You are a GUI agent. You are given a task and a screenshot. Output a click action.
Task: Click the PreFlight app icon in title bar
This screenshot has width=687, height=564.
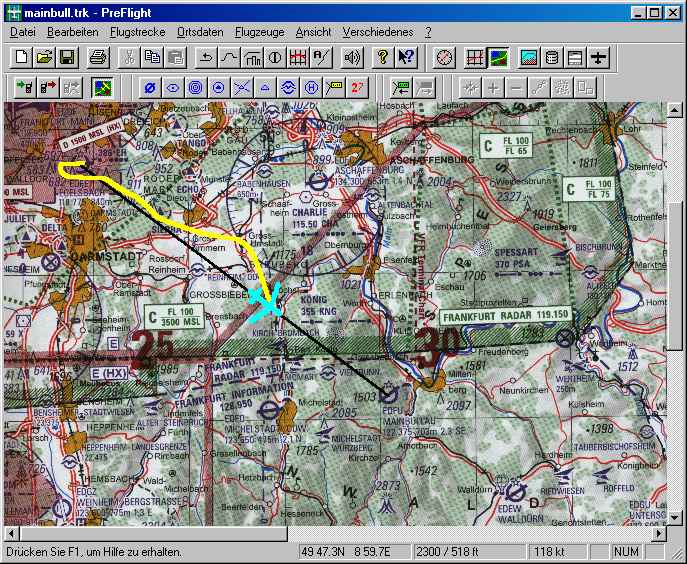(14, 12)
